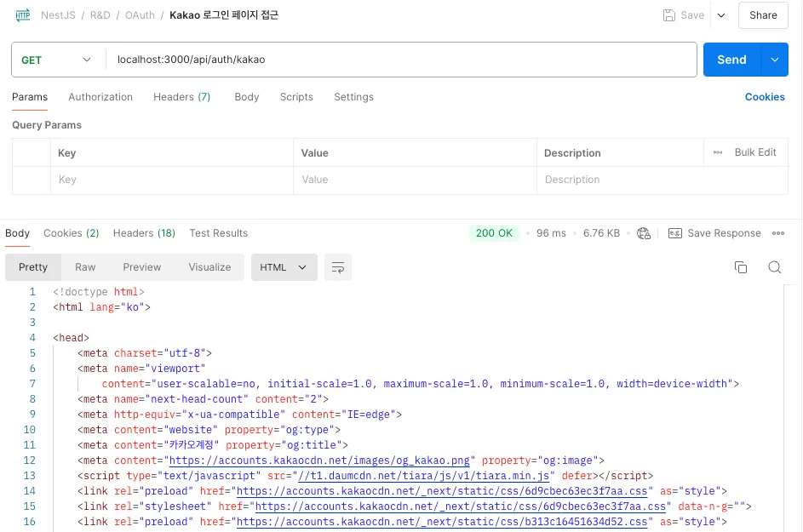Open the tiara.min.js script link

424,476
